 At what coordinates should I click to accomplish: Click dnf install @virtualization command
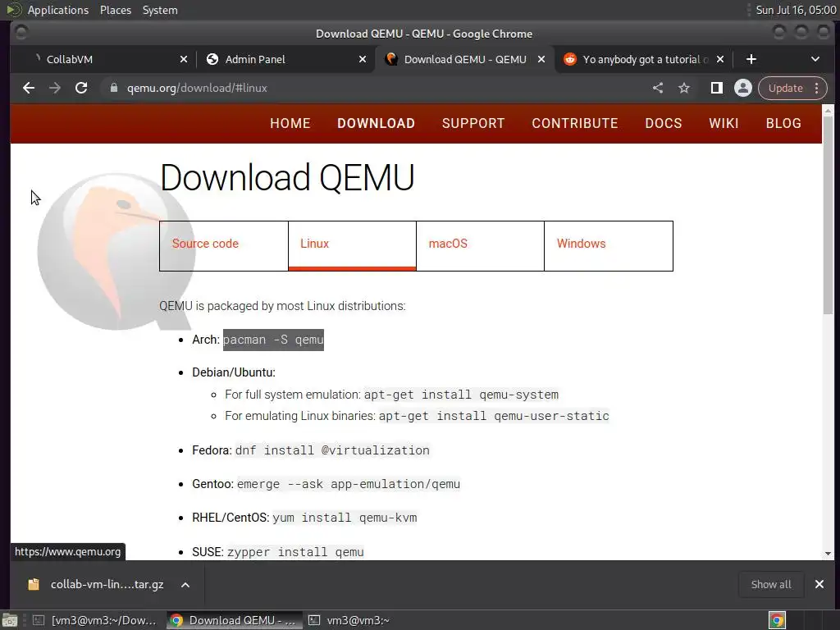(x=332, y=450)
